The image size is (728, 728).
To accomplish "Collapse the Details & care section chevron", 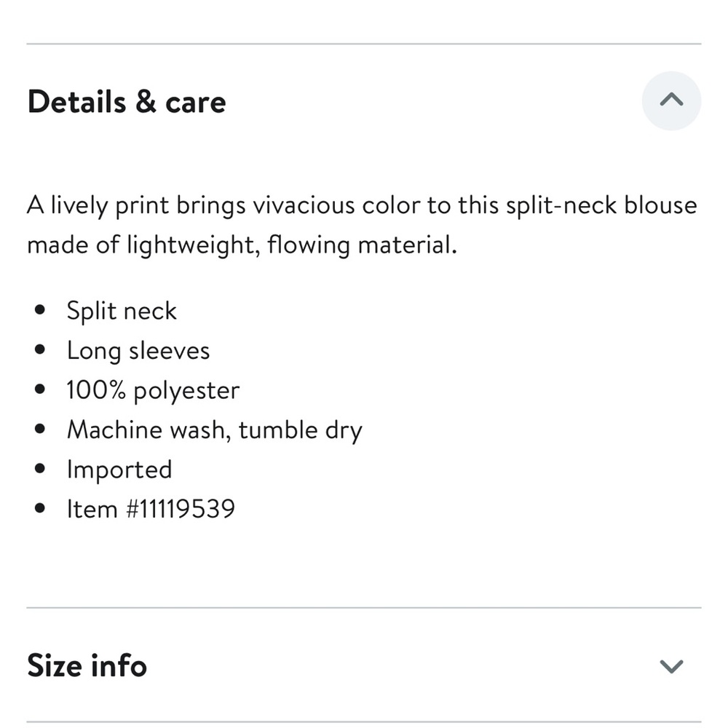I will 671,100.
